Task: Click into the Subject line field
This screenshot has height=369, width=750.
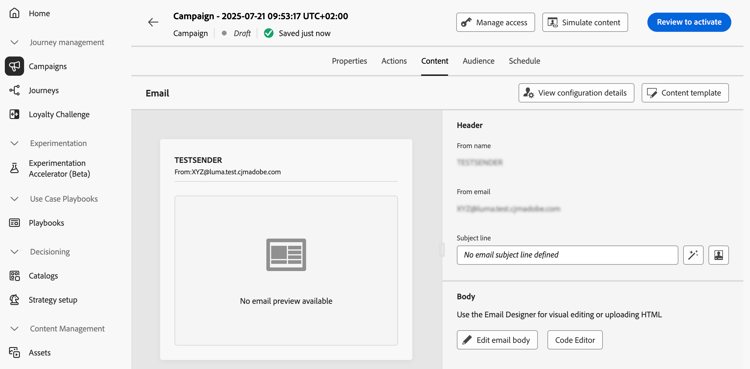Action: [567, 255]
